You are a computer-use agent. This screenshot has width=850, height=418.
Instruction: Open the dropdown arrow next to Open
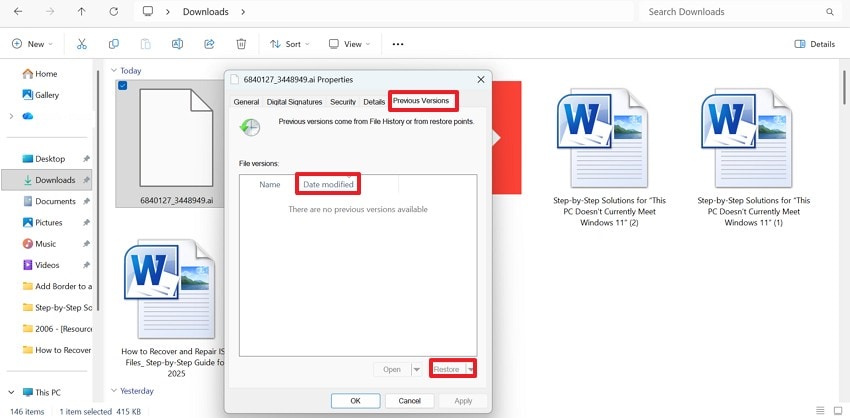click(416, 370)
